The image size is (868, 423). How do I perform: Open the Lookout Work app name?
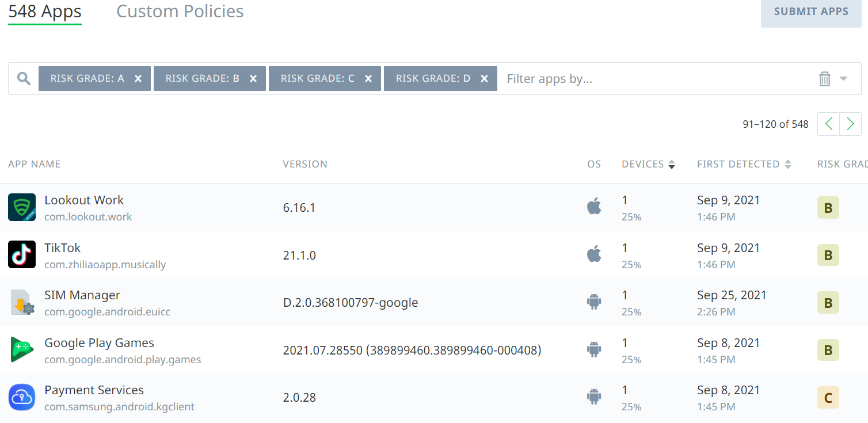coord(84,200)
